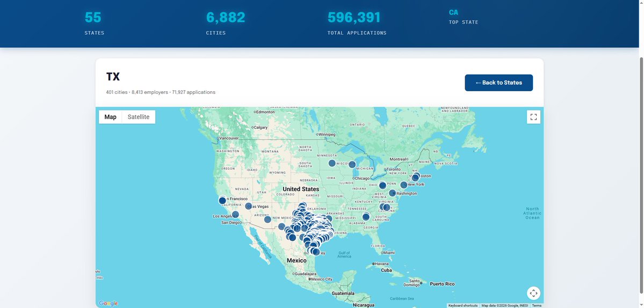The height and width of the screenshot is (308, 644).
Task: Click the marker near Los Angeles
Action: click(235, 215)
